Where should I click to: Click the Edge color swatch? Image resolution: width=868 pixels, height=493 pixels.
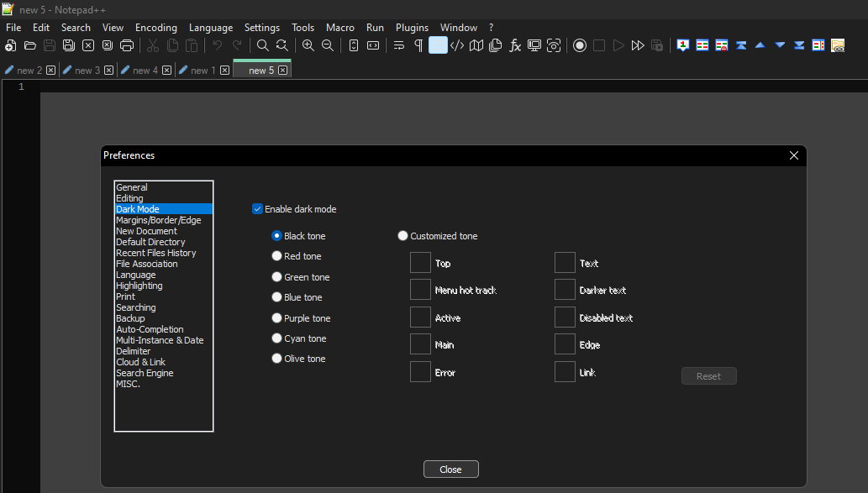pyautogui.click(x=565, y=344)
